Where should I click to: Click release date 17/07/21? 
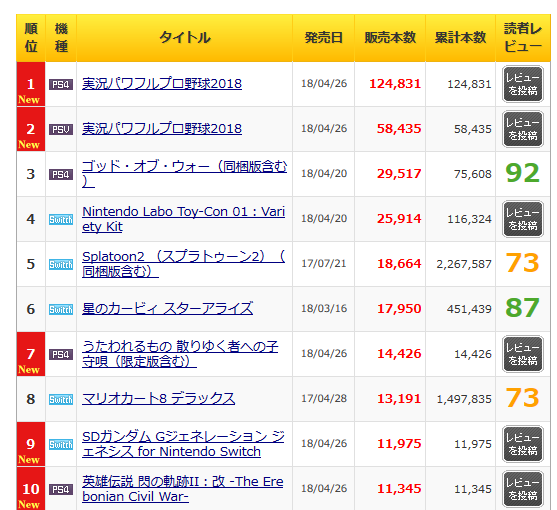pos(324,264)
